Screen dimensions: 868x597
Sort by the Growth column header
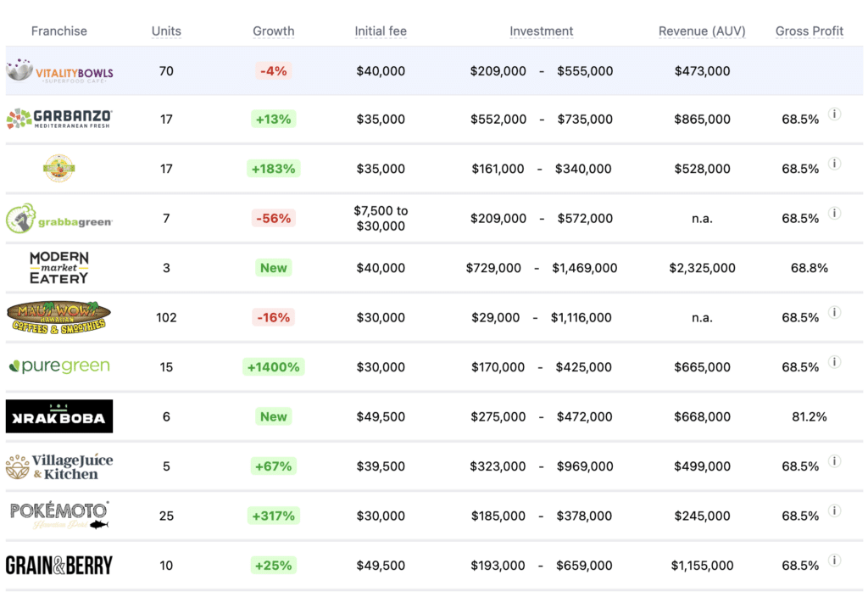click(274, 31)
